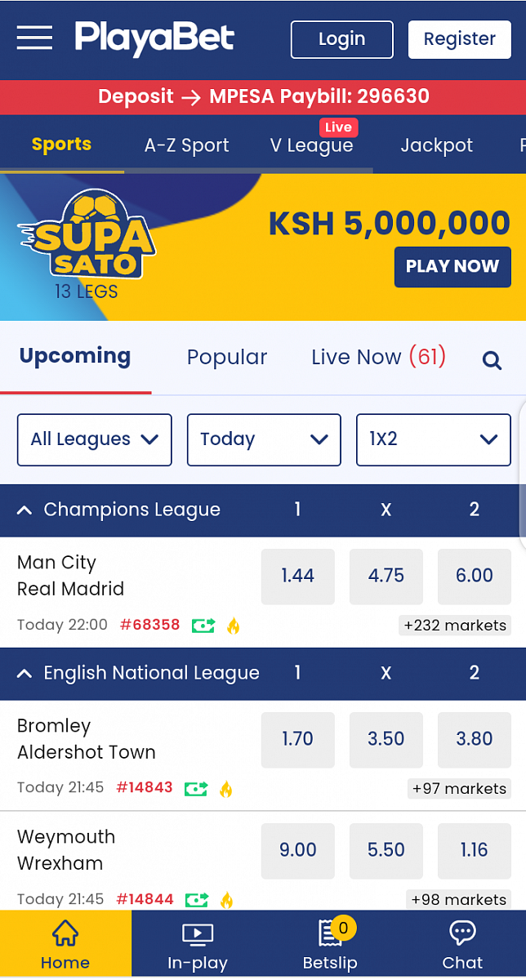Open In-play live streaming icon
This screenshot has height=980, width=526.
click(197, 933)
